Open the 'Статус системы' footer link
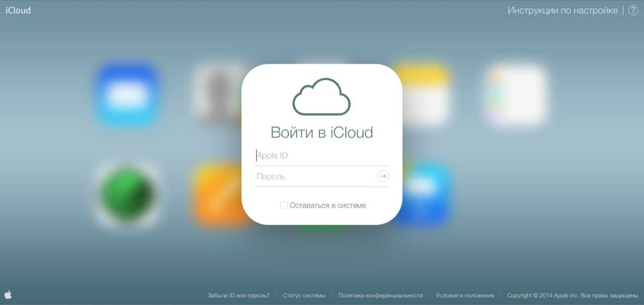 [304, 295]
